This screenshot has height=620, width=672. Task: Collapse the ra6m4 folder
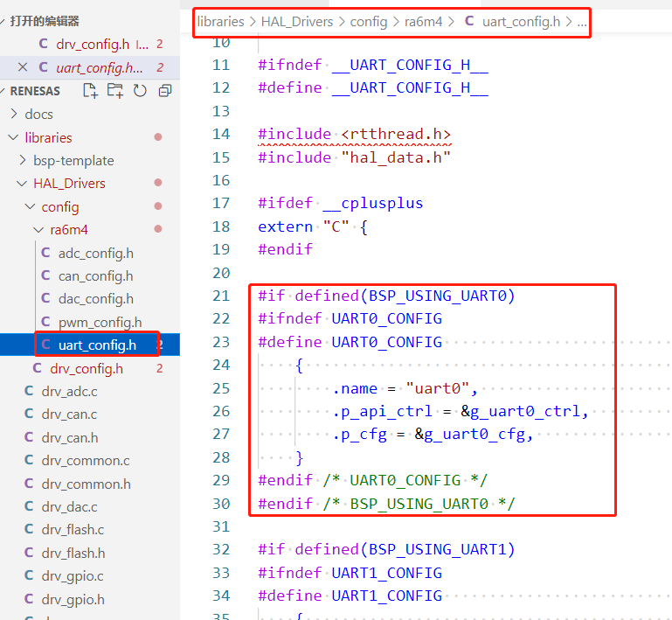[38, 230]
